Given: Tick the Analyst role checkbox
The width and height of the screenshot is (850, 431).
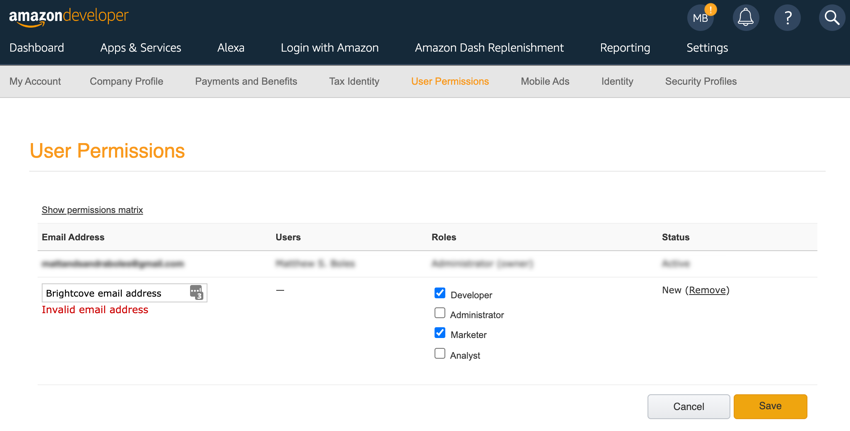Looking at the screenshot, I should coord(440,353).
